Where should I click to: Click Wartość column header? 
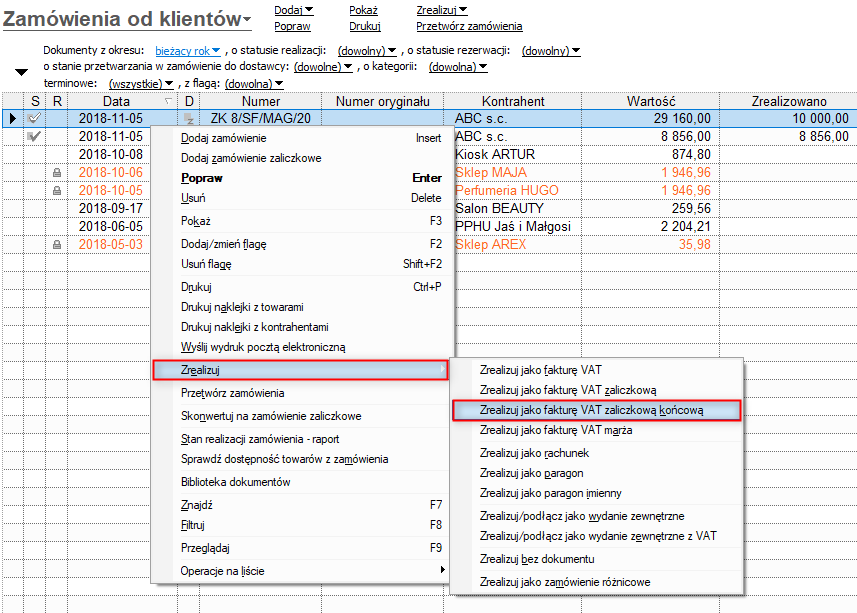tap(650, 101)
